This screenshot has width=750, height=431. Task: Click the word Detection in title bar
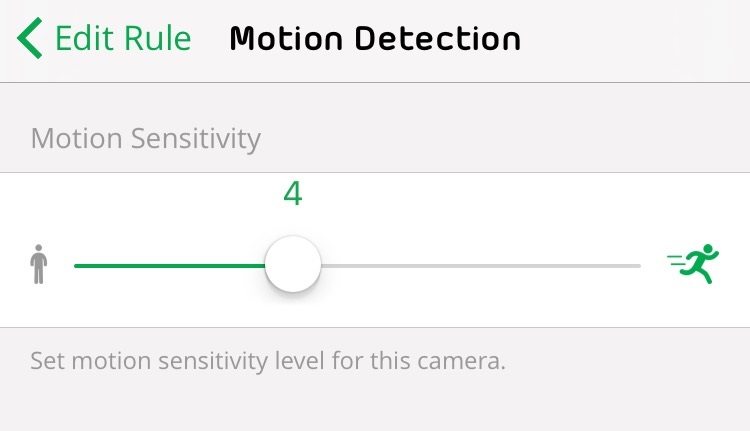438,39
